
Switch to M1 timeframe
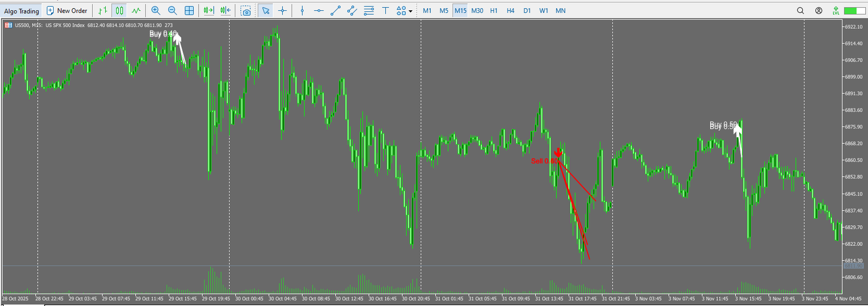pyautogui.click(x=427, y=11)
